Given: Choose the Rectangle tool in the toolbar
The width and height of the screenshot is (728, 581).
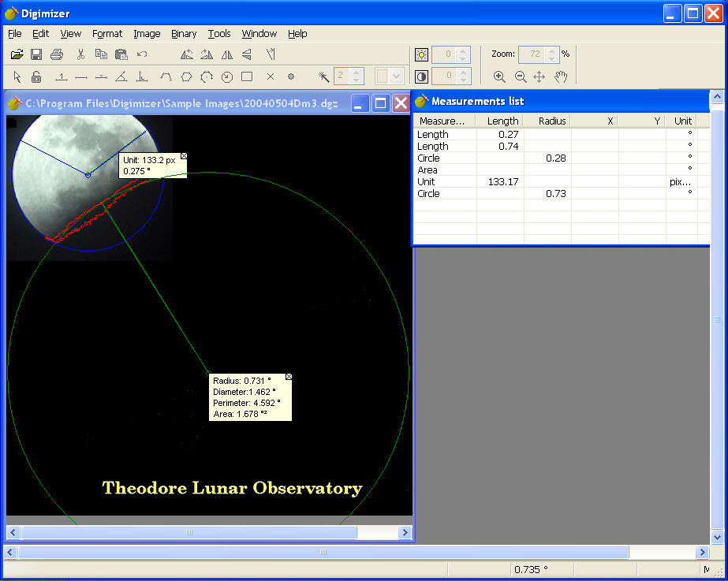Looking at the screenshot, I should click(x=247, y=76).
